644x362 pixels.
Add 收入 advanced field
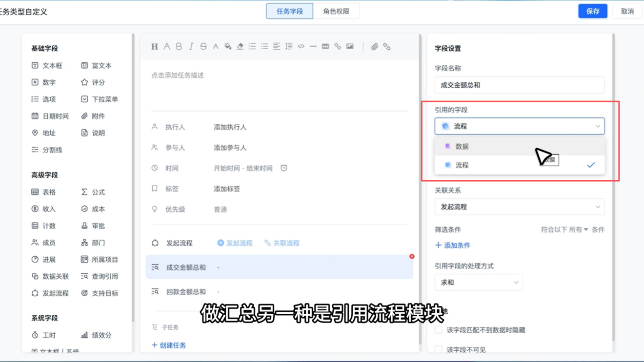pos(43,209)
